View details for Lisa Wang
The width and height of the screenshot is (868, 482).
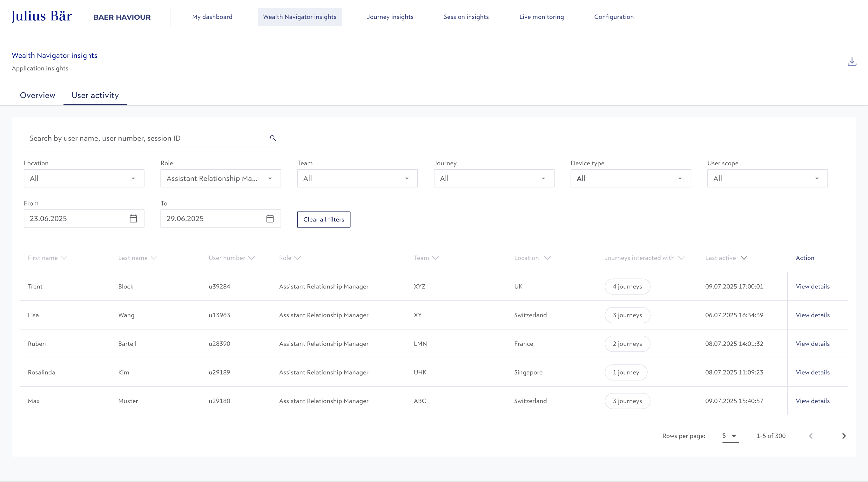pyautogui.click(x=812, y=315)
